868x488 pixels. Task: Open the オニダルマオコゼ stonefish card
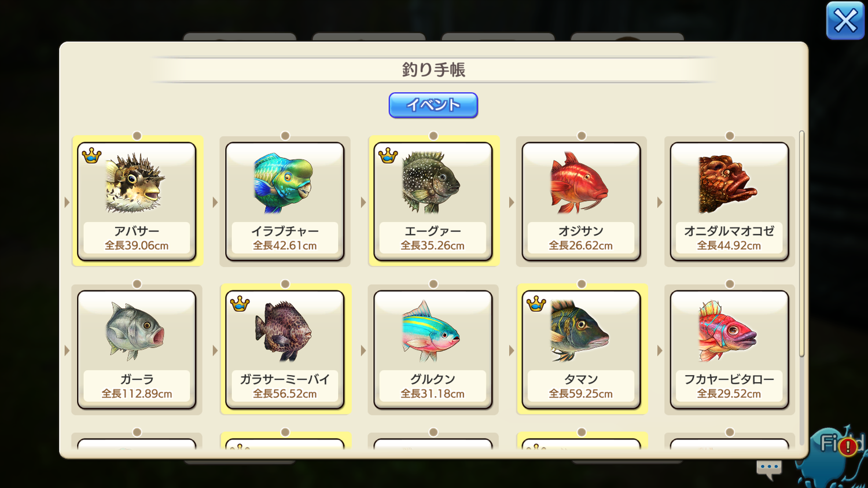pos(729,201)
